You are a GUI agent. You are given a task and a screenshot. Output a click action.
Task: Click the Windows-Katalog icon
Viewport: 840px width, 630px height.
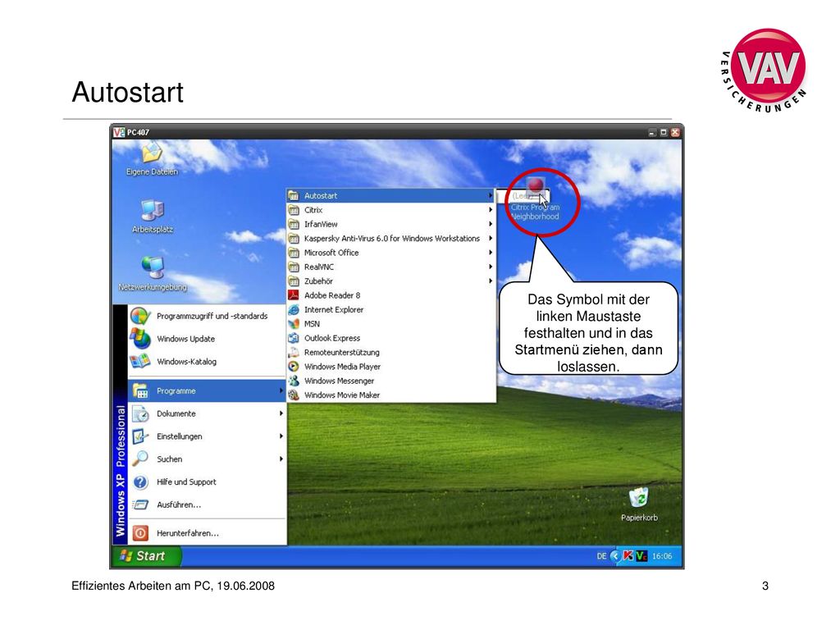pyautogui.click(x=140, y=362)
